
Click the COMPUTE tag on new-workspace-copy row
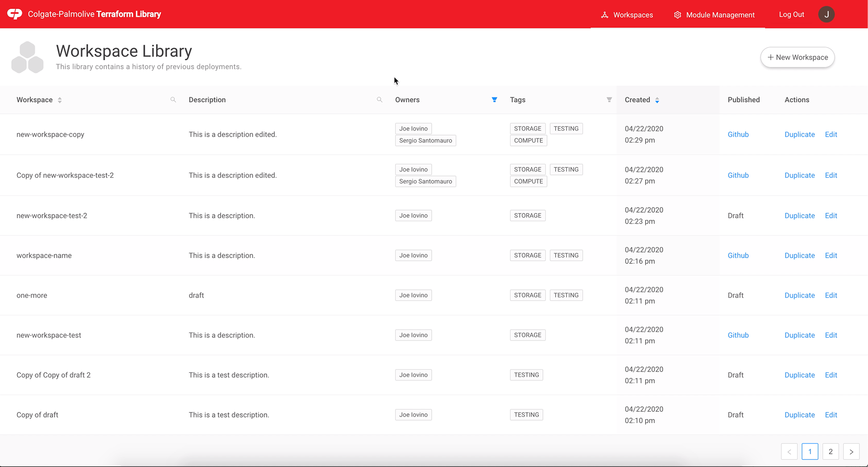coord(528,141)
